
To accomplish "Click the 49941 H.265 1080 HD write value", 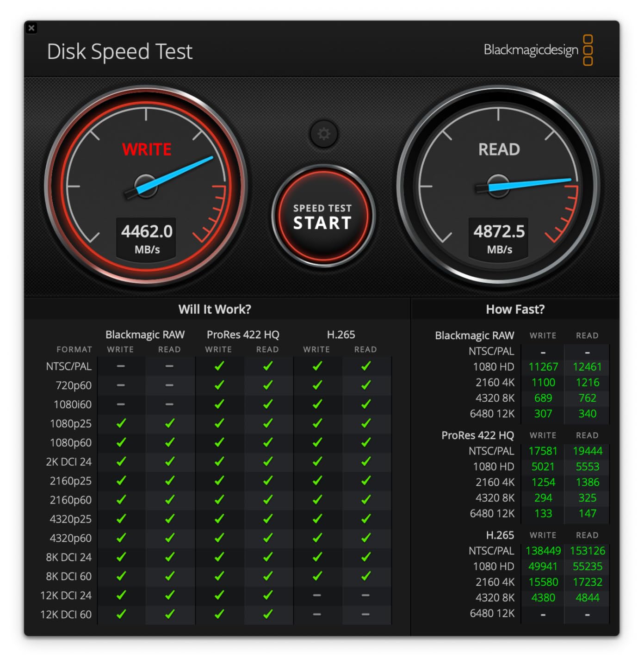I will point(543,566).
